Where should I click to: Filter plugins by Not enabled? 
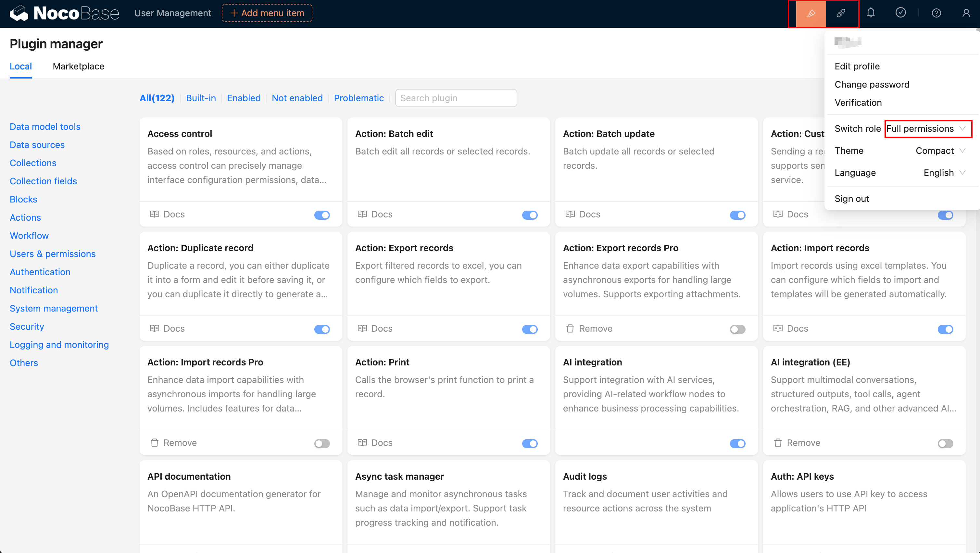point(297,98)
